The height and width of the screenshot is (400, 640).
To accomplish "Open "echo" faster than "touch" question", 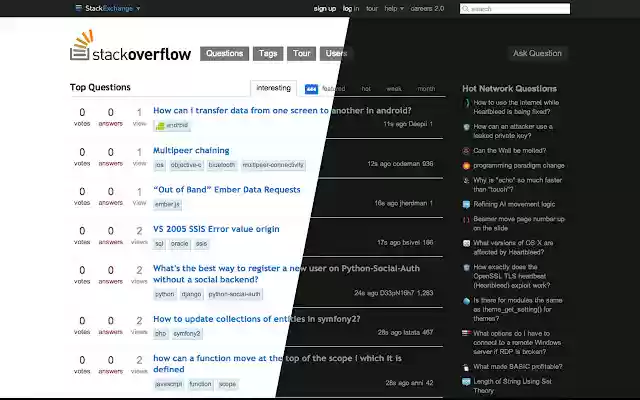I will (x=518, y=184).
